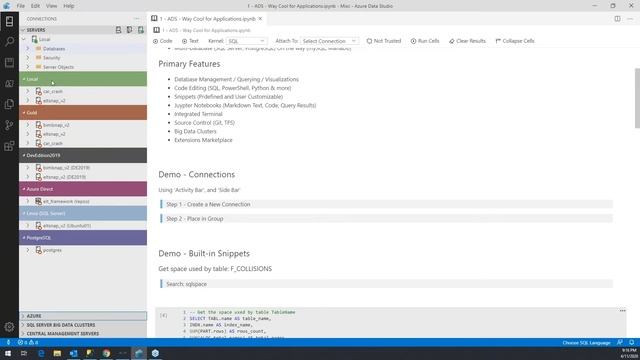Expand the Databases folder
The image size is (640, 360).
click(28, 49)
